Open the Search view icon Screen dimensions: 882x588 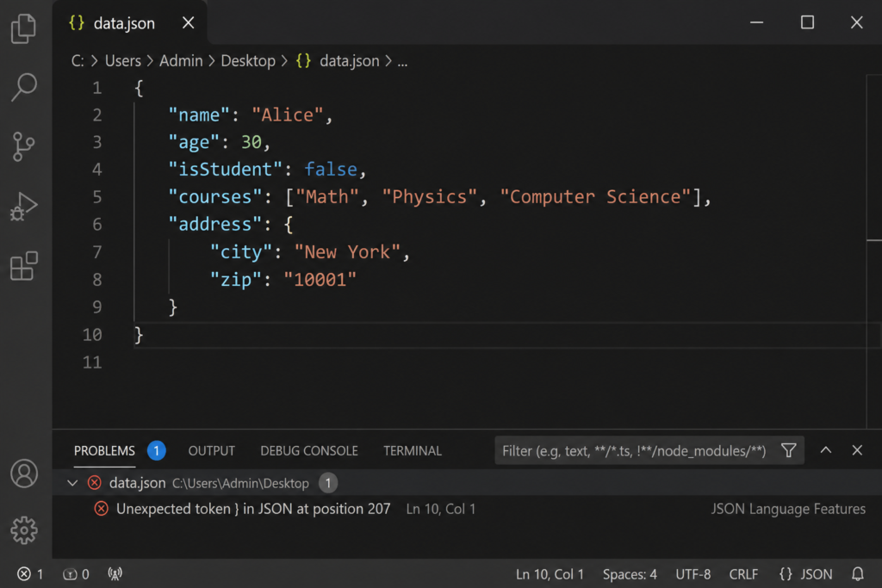[x=23, y=87]
